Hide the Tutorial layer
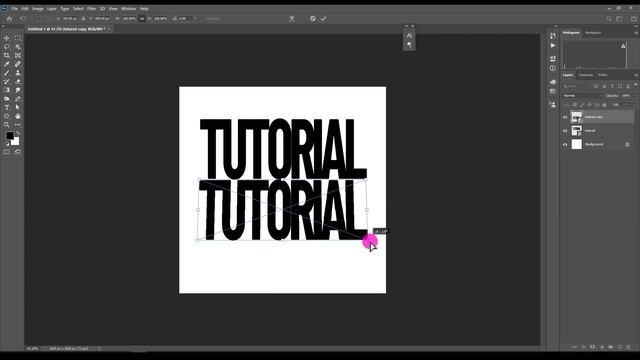Screen dimensions: 640x360 [x=565, y=131]
